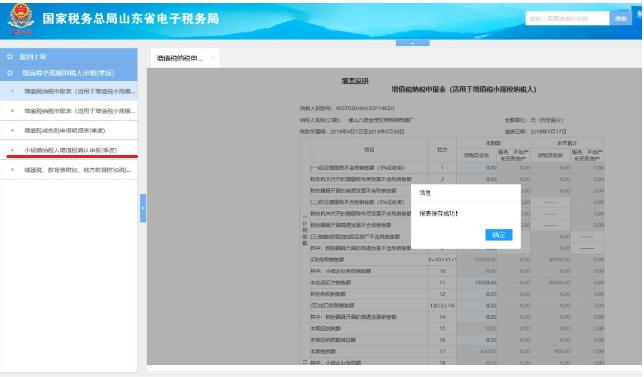Open the 填表说明 link above the form
Image resolution: width=644 pixels, height=377 pixels.
point(355,81)
